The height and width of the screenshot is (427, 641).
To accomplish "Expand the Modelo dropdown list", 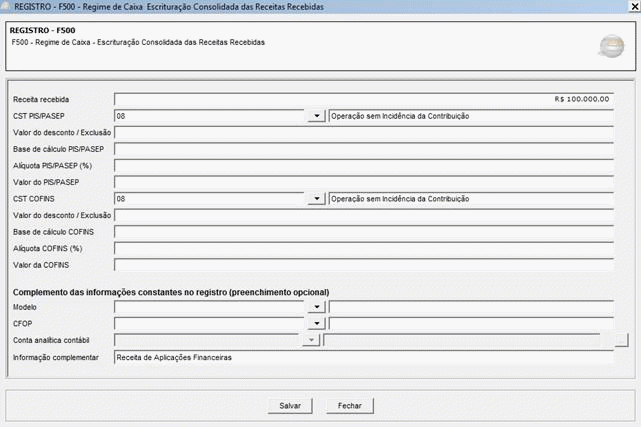I will [316, 307].
